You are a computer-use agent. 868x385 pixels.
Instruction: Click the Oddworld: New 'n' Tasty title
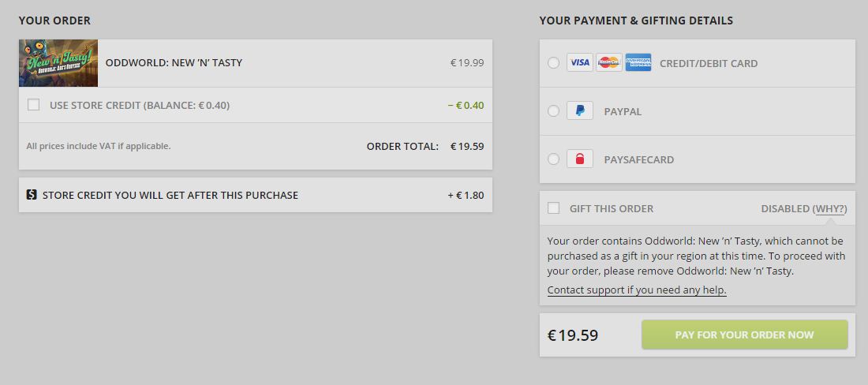point(174,63)
